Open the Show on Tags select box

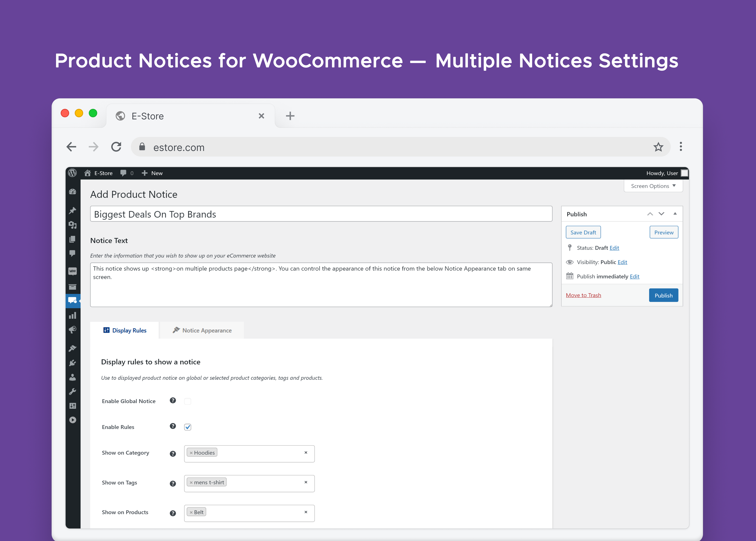(x=249, y=484)
